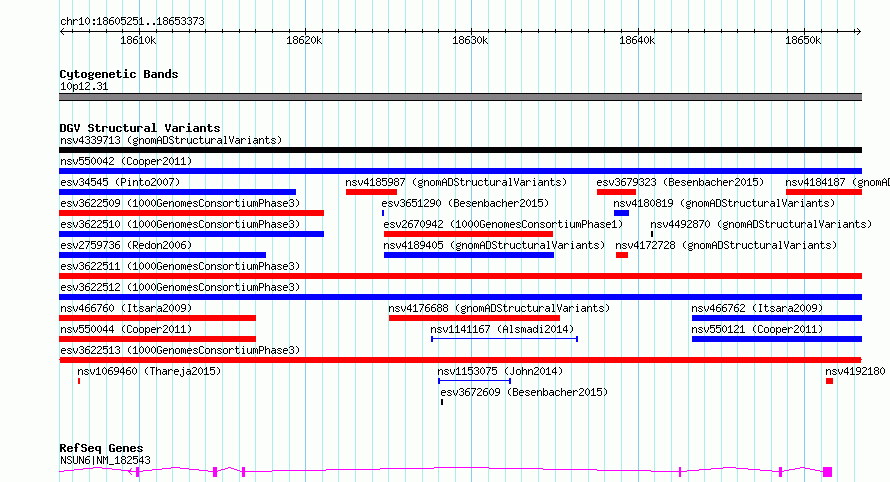
Task: Click the DGV Structural Variants track title
Action: tap(140, 128)
